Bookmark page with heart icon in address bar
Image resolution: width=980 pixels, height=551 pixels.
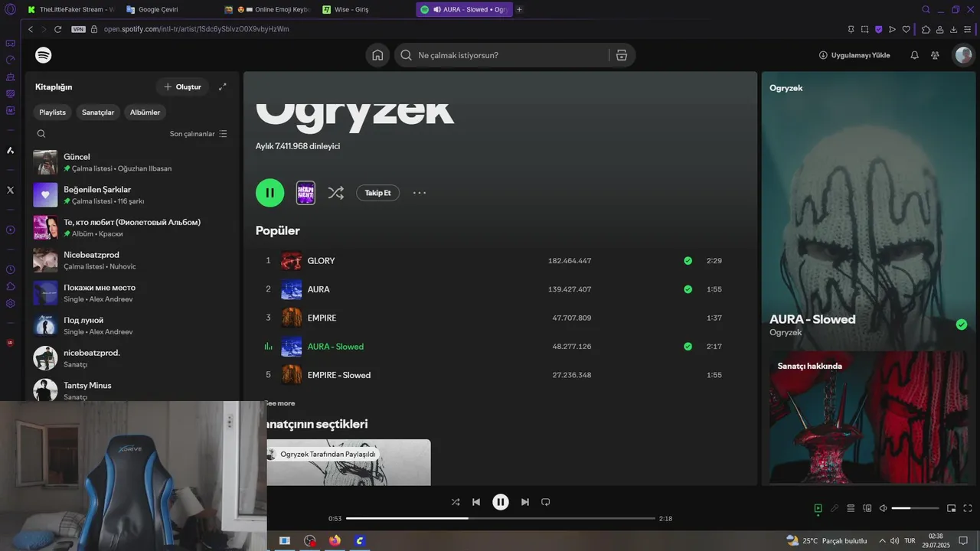tap(906, 29)
